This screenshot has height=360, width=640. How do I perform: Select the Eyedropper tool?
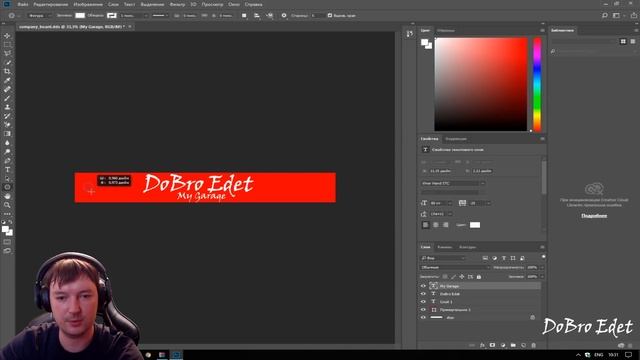7,80
